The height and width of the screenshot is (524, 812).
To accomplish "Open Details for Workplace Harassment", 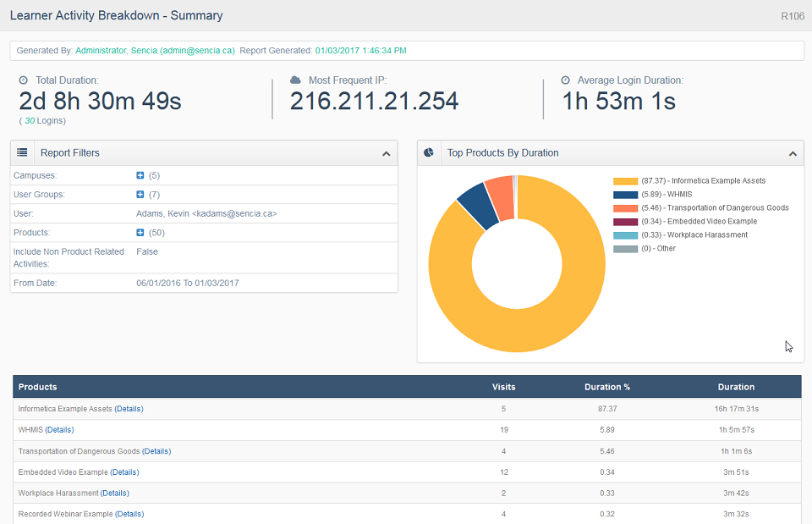I will coord(115,494).
